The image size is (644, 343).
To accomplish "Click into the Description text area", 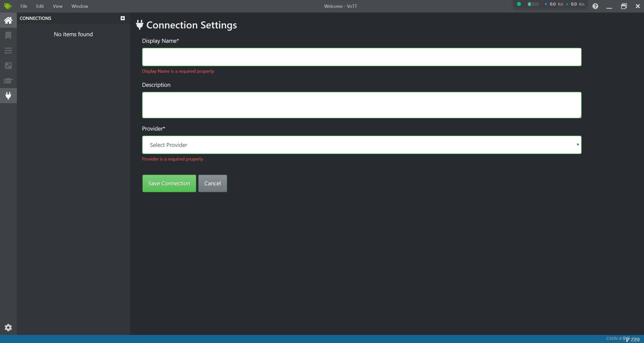I will [x=361, y=105].
